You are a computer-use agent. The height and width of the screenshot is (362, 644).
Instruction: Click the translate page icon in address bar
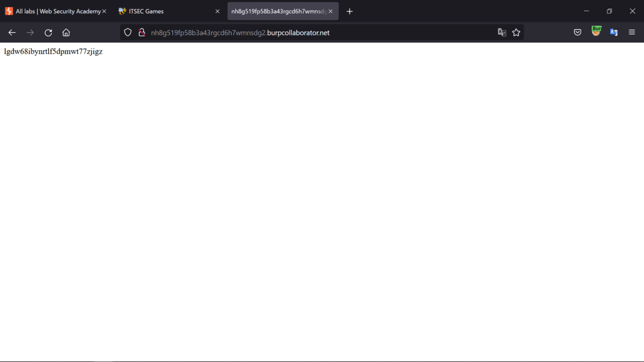(x=502, y=33)
